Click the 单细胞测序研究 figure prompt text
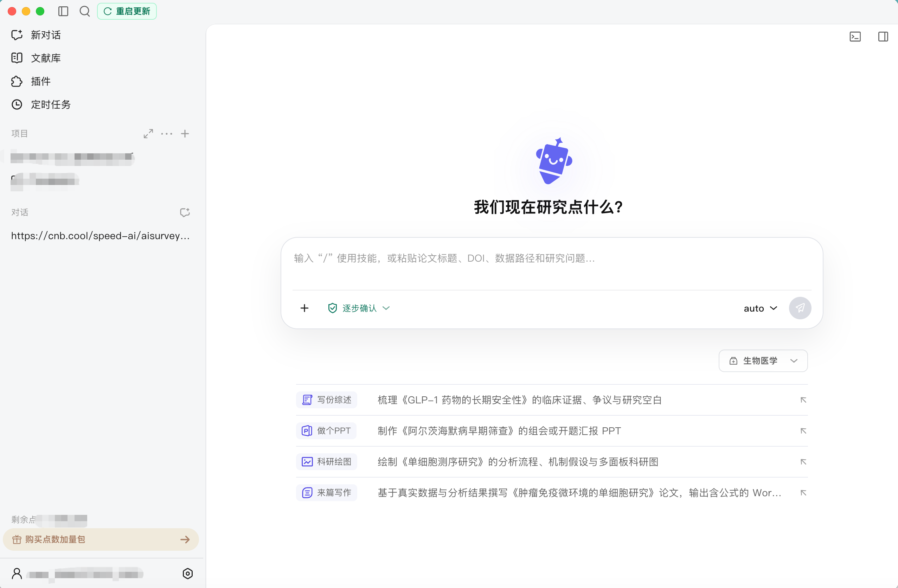898x588 pixels. (x=518, y=462)
